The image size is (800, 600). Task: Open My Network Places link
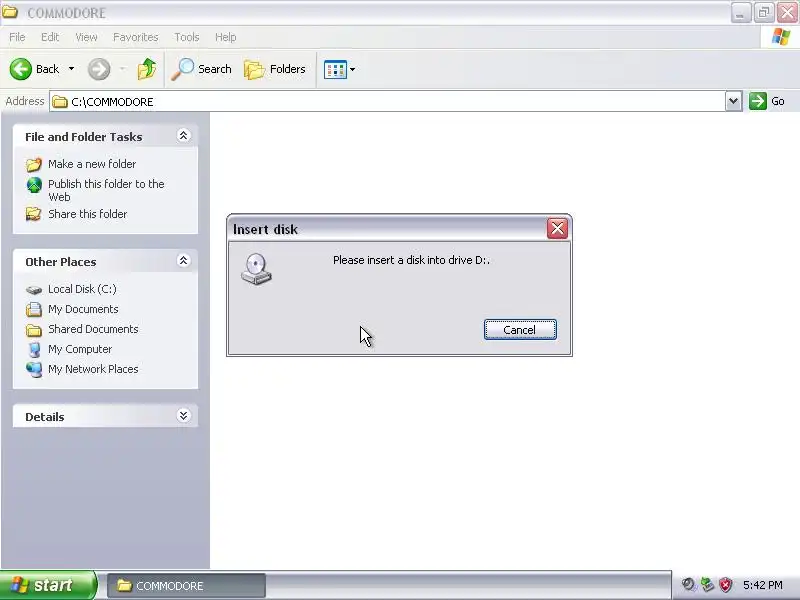[93, 369]
